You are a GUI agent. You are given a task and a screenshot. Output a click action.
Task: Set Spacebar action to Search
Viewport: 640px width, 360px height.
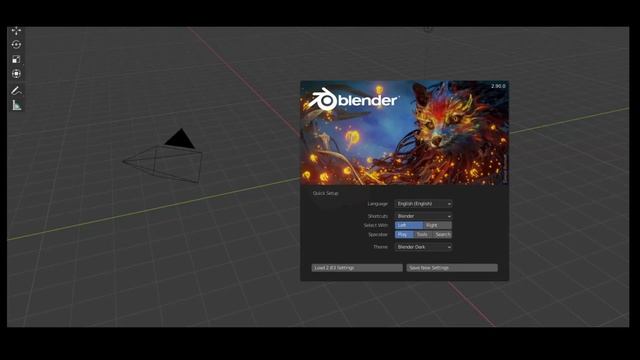click(x=442, y=235)
